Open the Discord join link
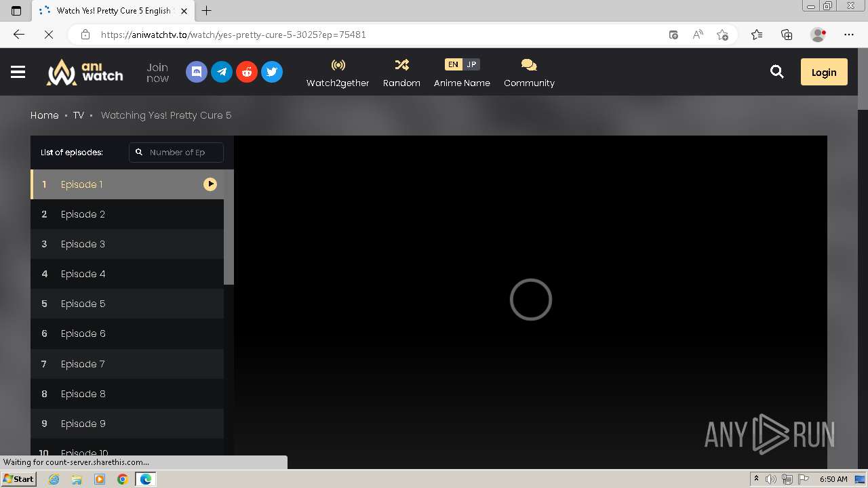Image resolution: width=868 pixels, height=488 pixels. (197, 72)
